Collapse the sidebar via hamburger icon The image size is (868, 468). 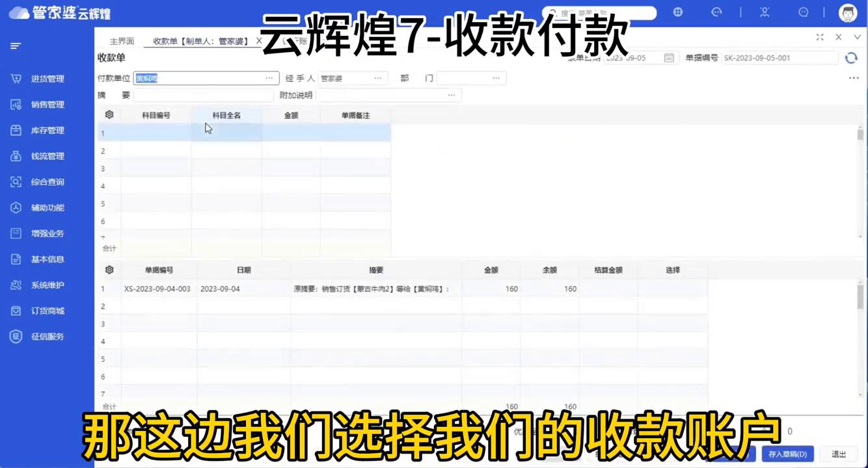pyautogui.click(x=16, y=45)
